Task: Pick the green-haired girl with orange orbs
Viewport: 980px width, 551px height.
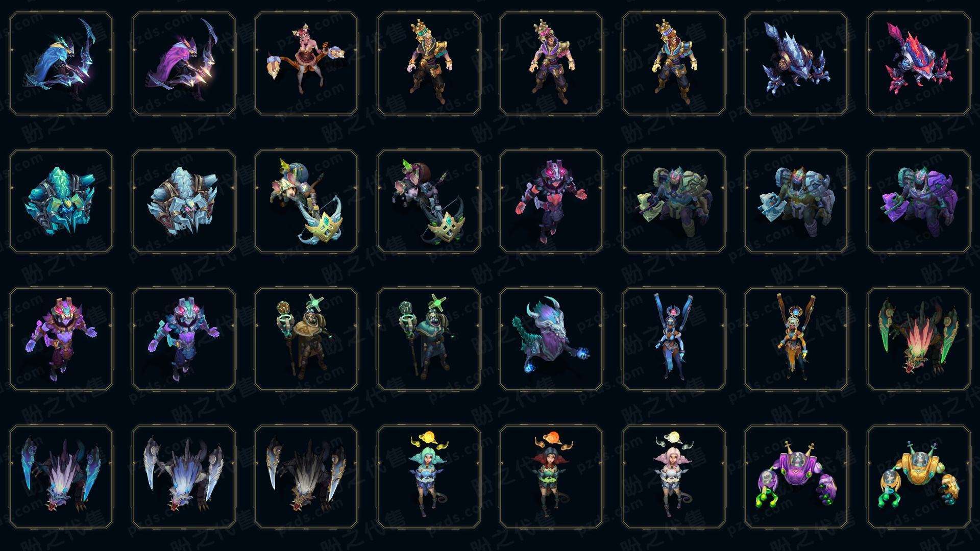Action: [429, 477]
